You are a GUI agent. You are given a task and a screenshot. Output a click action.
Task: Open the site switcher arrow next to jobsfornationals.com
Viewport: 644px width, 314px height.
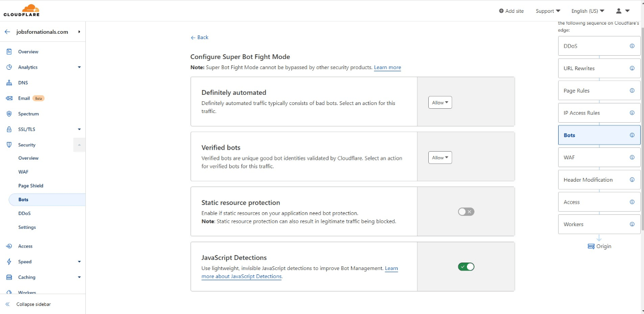79,32
